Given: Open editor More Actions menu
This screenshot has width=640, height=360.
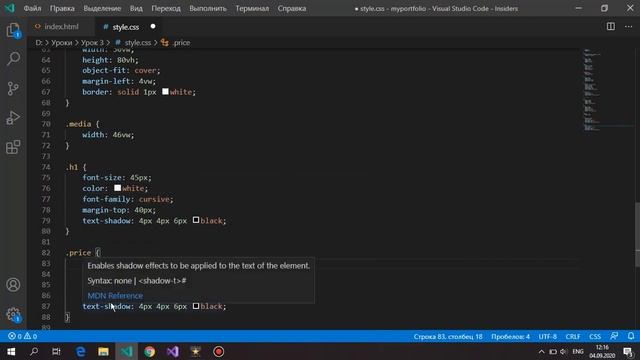Looking at the screenshot, I should (x=629, y=27).
